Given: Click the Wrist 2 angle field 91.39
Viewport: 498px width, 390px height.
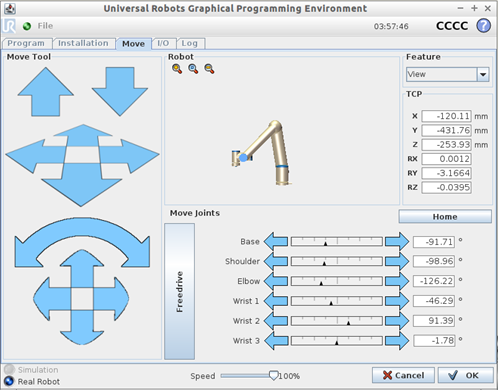Looking at the screenshot, I should [434, 321].
